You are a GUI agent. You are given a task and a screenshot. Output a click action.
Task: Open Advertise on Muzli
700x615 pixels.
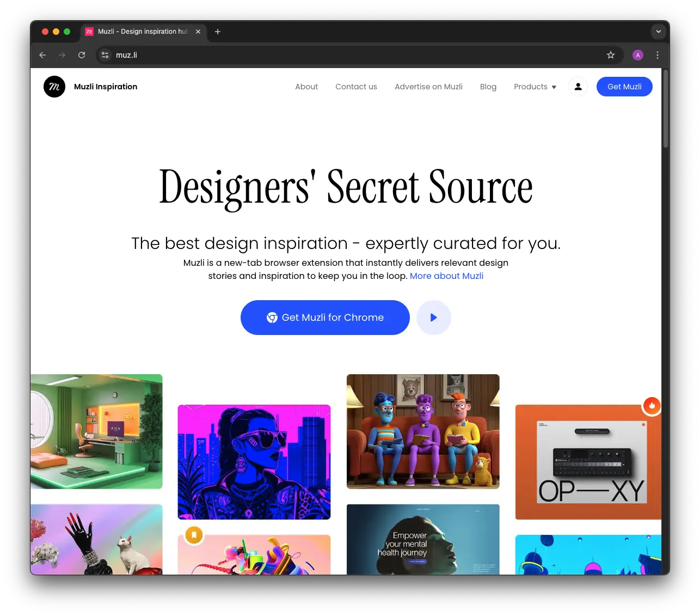428,87
